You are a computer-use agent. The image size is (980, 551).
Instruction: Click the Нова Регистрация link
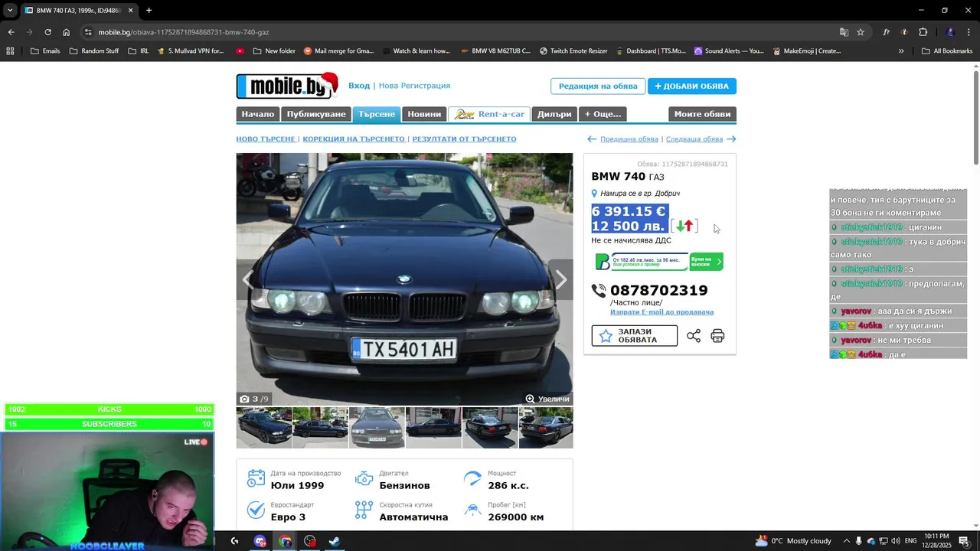tap(414, 86)
